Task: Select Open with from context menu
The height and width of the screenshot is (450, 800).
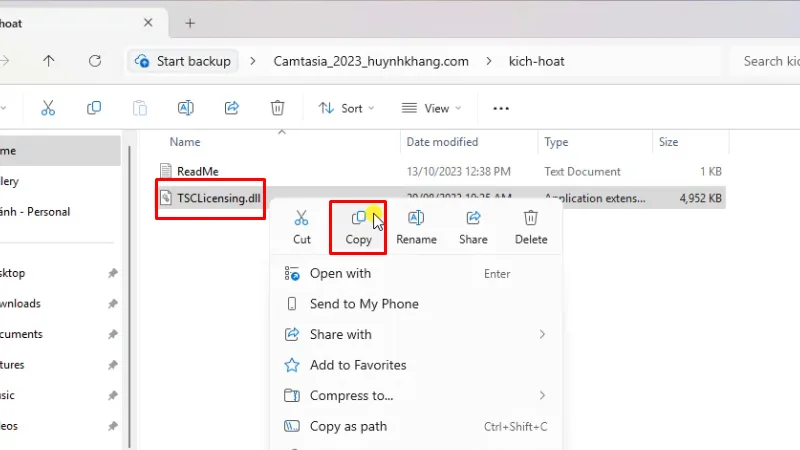Action: 340,273
